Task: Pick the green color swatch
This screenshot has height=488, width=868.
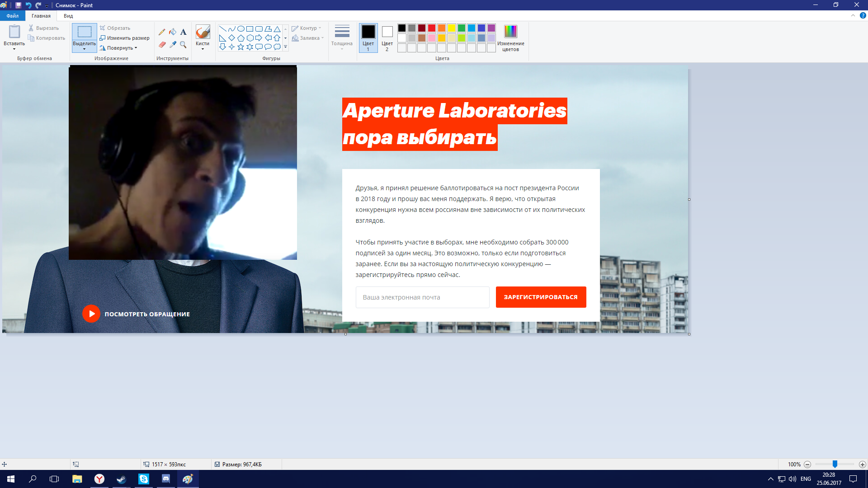Action: pyautogui.click(x=462, y=28)
